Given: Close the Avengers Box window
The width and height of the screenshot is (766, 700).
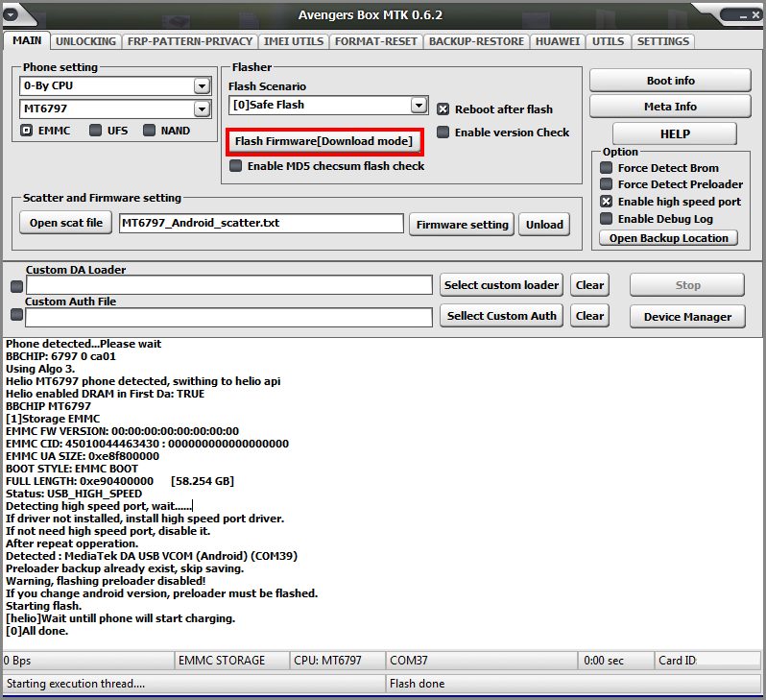Looking at the screenshot, I should pyautogui.click(x=755, y=15).
